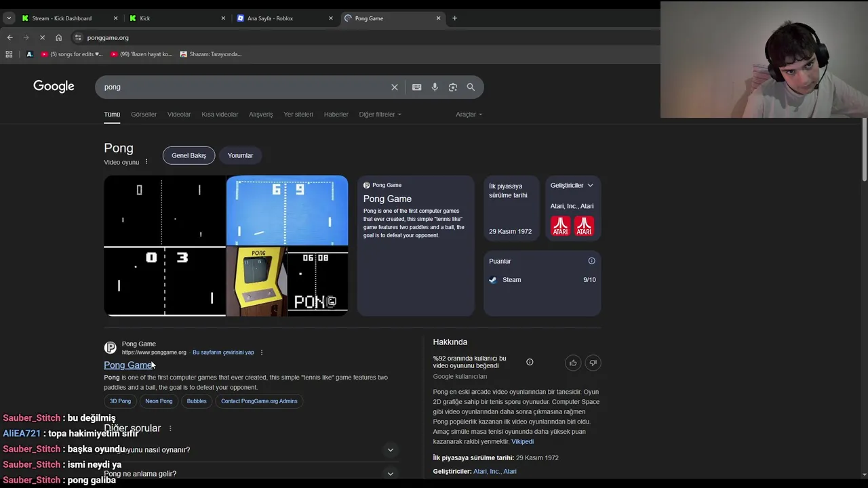Open the three-dot menu beside Diğer sorular
The height and width of the screenshot is (488, 868).
(x=170, y=428)
